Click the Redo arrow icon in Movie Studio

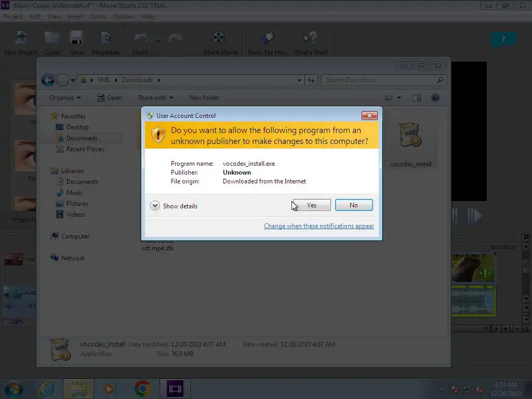pos(176,38)
